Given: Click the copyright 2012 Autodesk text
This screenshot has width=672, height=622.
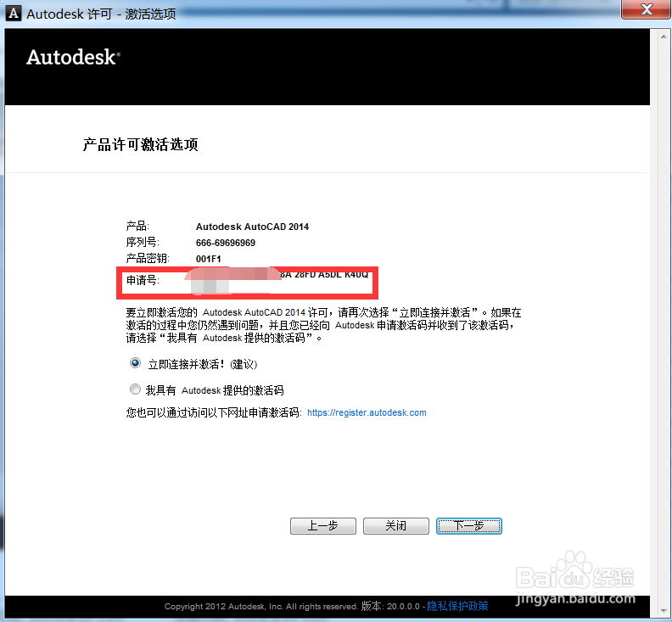Looking at the screenshot, I should (260, 607).
